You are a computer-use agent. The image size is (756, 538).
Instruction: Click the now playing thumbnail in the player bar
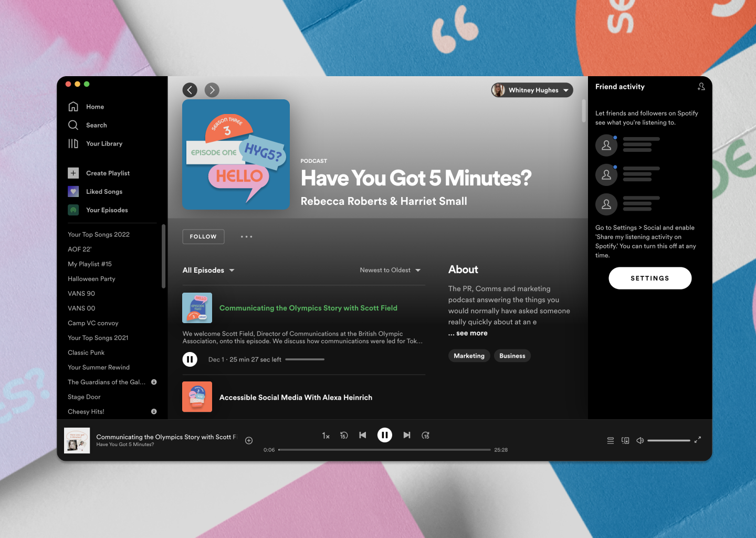[77, 440]
